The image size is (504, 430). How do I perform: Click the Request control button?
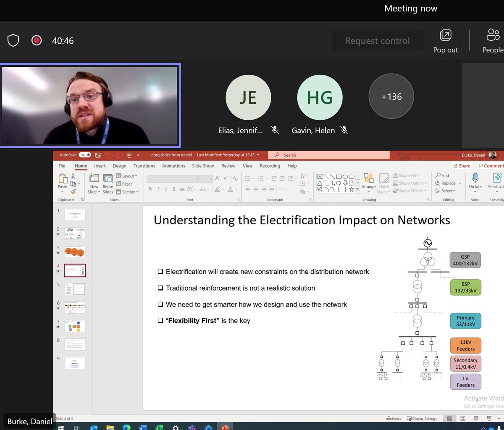tap(377, 41)
